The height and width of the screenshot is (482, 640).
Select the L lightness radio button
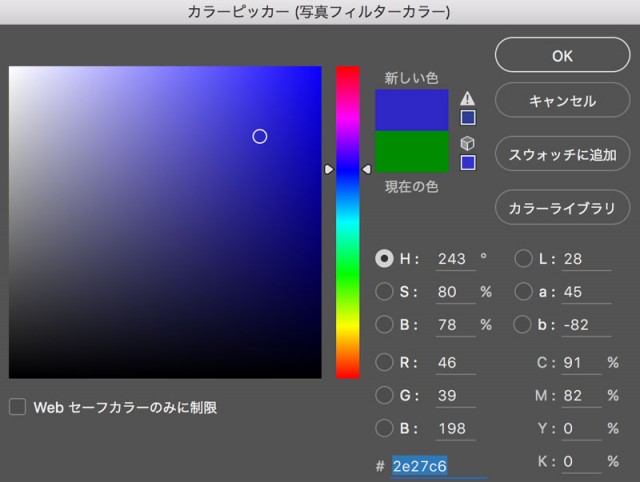coord(523,259)
